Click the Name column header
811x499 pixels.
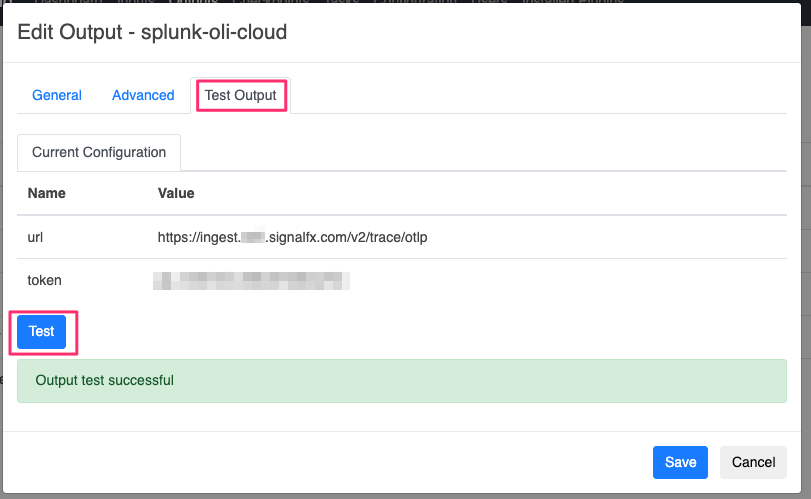click(x=46, y=193)
